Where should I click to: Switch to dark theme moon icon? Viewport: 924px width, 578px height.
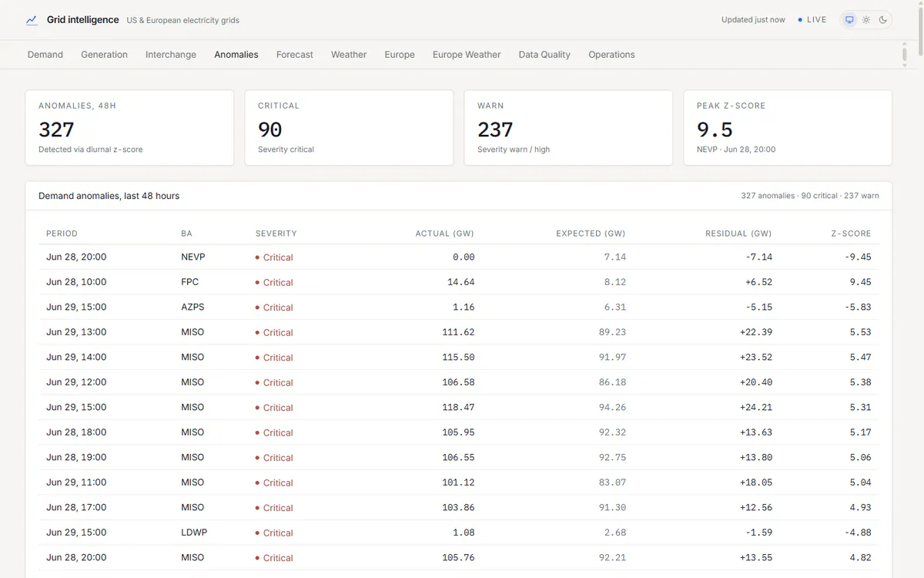(883, 20)
